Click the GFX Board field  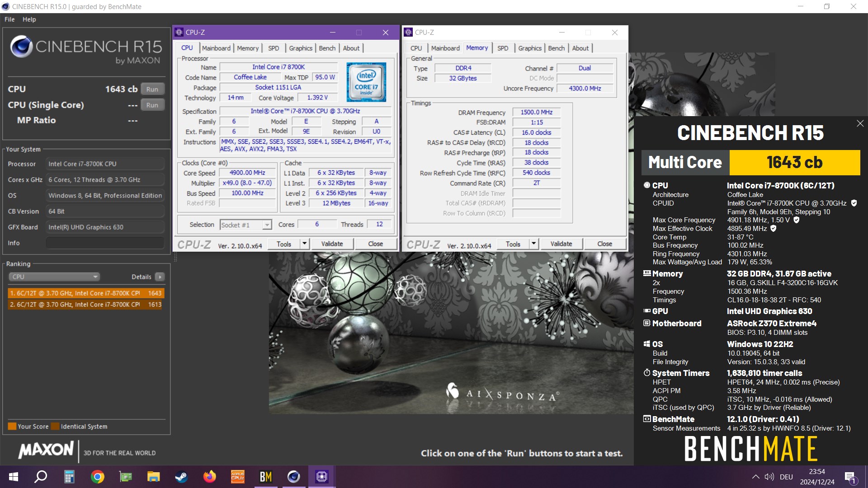[x=105, y=227]
